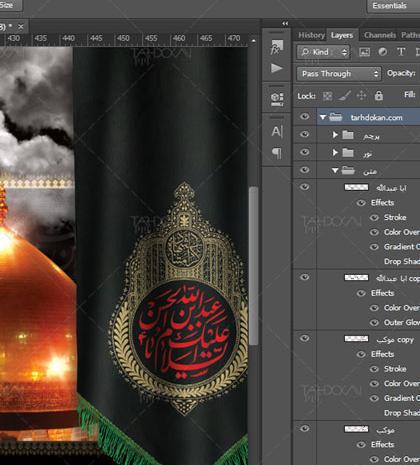Filter layers by pixel layers icon
Image resolution: width=420 pixels, height=465 pixels.
[364, 52]
